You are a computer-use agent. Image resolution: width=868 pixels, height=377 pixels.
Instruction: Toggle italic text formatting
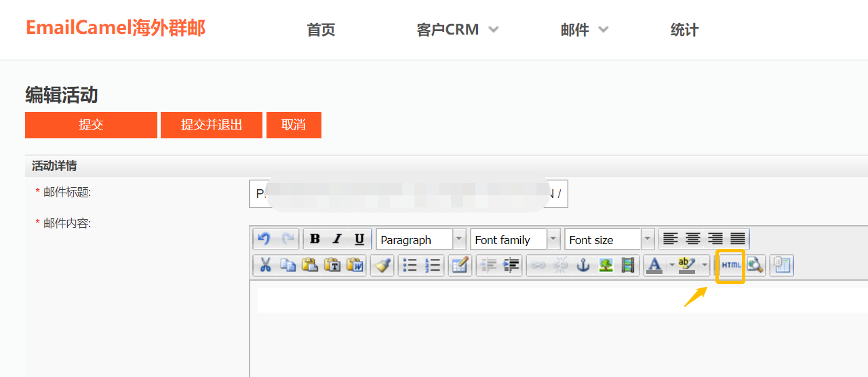pyautogui.click(x=337, y=239)
